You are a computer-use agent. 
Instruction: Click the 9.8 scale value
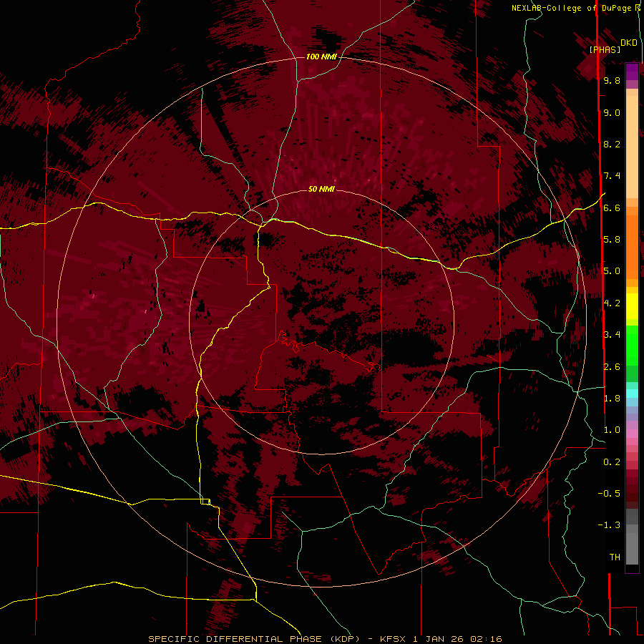pos(612,80)
